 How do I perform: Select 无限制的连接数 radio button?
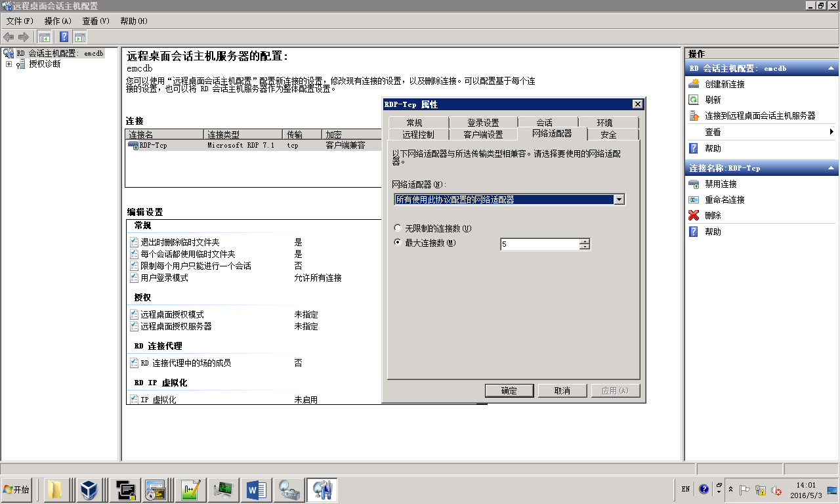pyautogui.click(x=397, y=228)
